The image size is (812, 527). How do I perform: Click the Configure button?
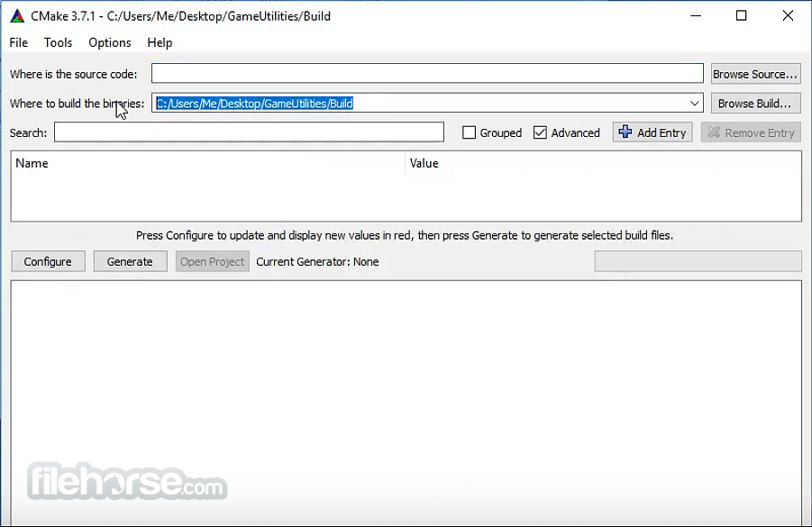pos(48,261)
